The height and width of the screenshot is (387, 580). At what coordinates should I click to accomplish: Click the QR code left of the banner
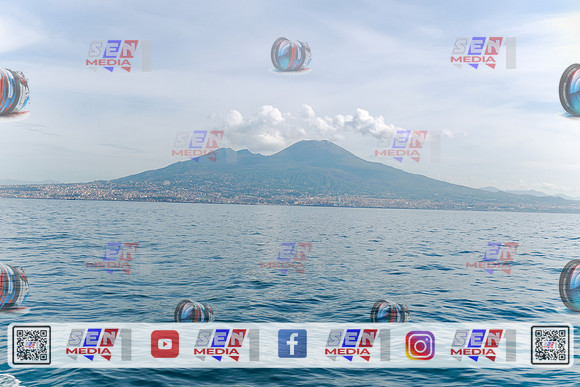(x=31, y=345)
